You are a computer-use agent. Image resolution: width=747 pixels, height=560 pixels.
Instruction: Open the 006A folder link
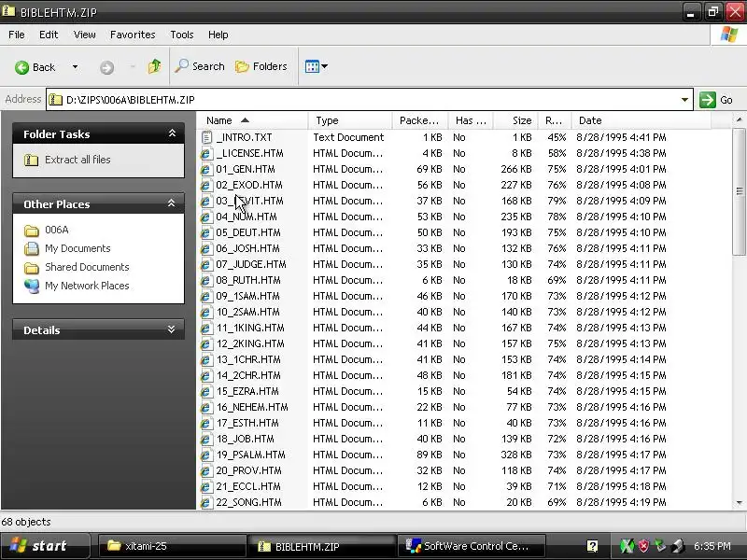[x=57, y=230]
